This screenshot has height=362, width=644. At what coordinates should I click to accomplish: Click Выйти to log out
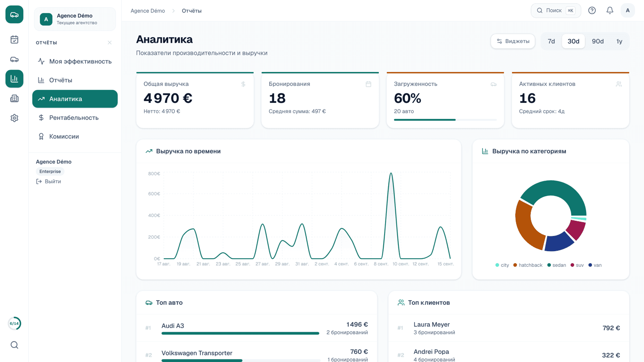coord(49,181)
